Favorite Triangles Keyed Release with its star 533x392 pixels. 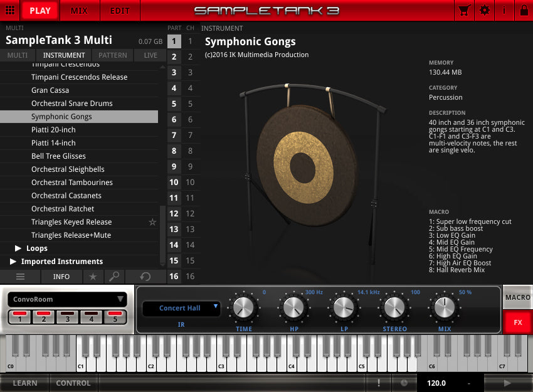[x=152, y=221]
